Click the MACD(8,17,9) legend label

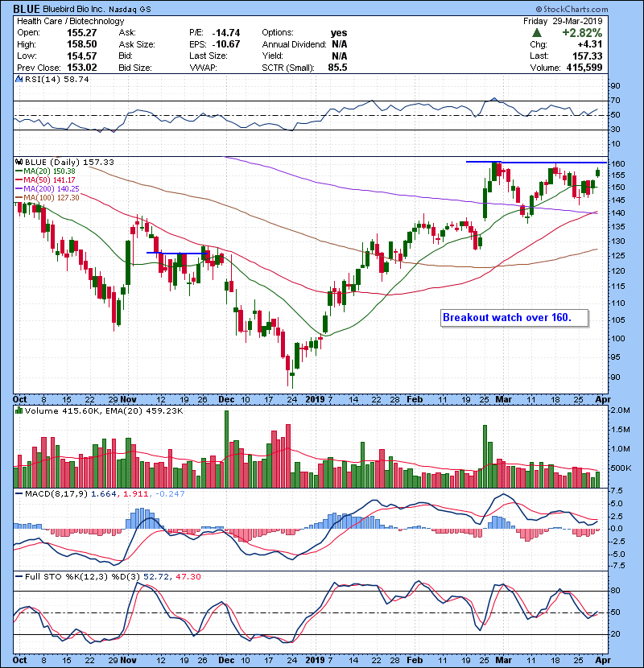[x=56, y=494]
